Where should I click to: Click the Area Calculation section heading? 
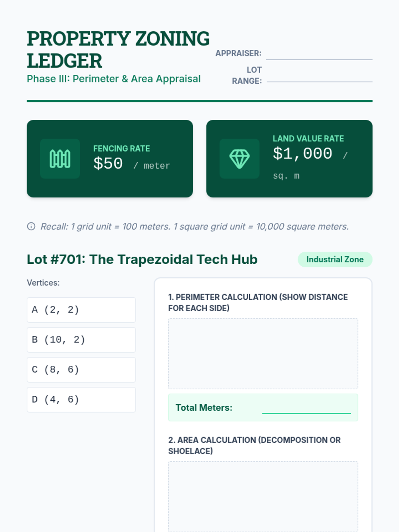(x=254, y=446)
